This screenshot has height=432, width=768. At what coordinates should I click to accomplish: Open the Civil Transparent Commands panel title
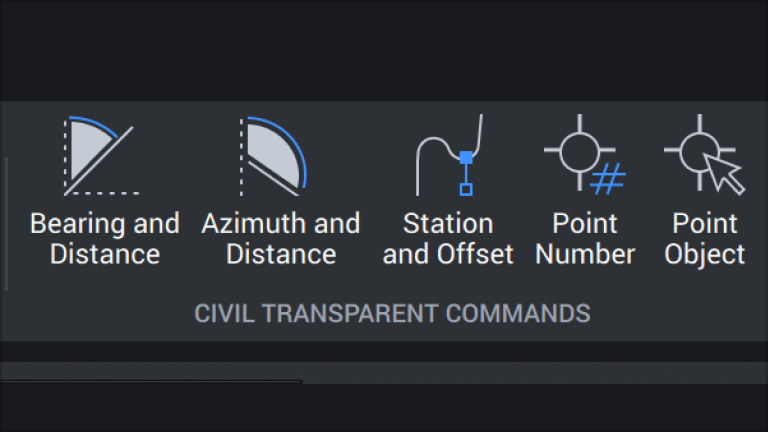pos(392,313)
